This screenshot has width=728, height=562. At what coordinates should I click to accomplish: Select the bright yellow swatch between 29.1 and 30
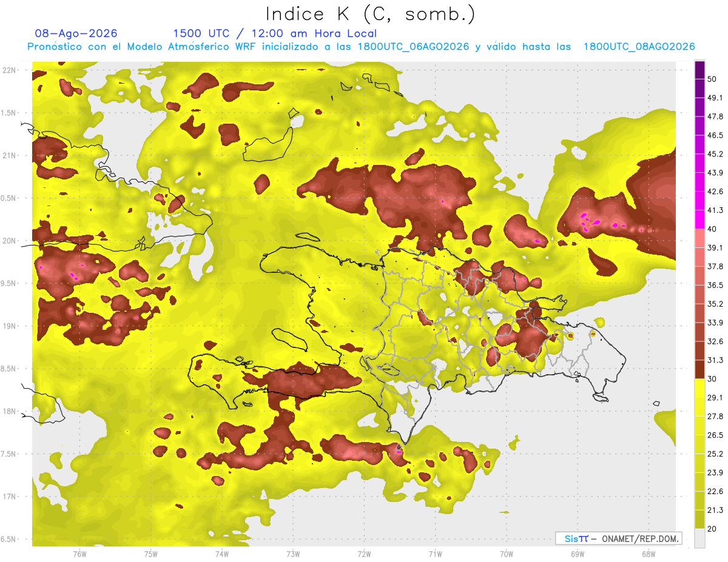[x=699, y=389]
